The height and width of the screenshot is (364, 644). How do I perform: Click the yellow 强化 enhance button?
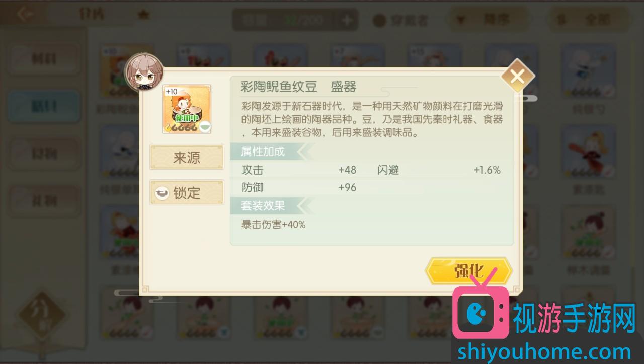click(468, 271)
